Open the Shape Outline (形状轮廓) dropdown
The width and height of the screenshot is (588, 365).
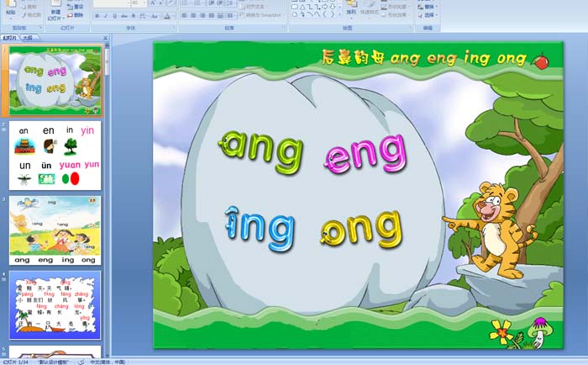point(396,7)
